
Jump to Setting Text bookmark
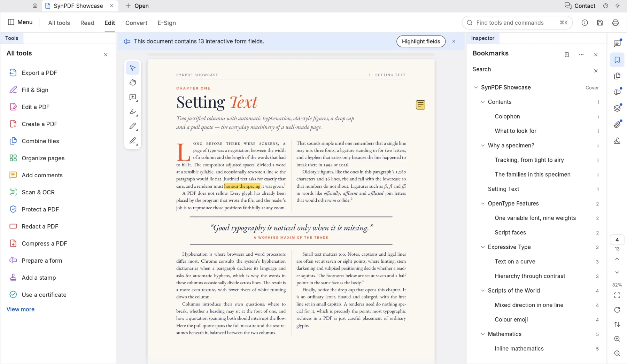[x=503, y=189]
